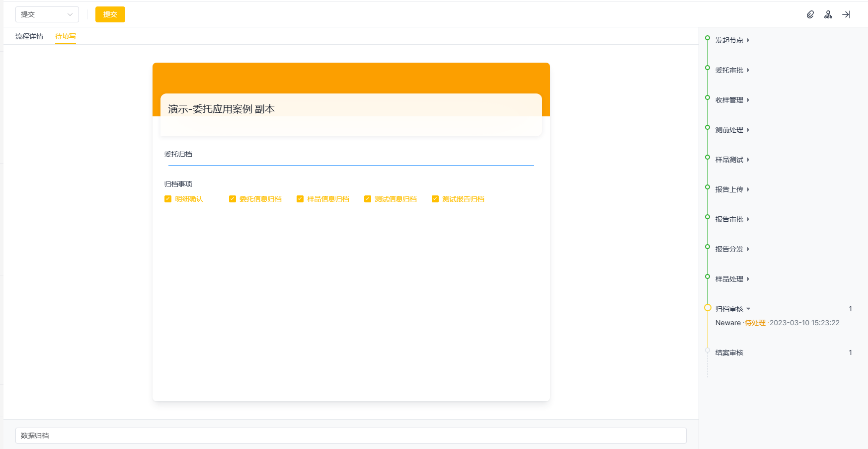Open the workflow diagram icon
The image size is (868, 449).
pos(828,14)
